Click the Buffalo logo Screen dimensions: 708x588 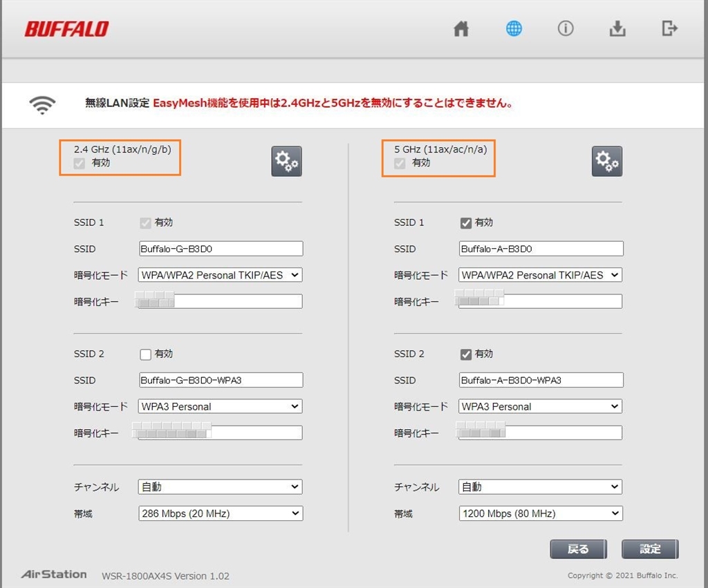(x=66, y=29)
